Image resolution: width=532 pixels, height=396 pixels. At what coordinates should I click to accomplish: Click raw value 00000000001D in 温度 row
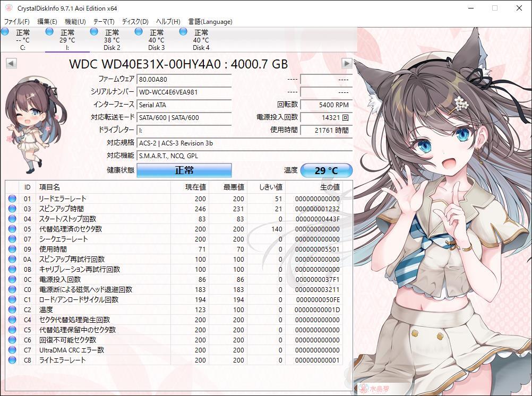(317, 310)
